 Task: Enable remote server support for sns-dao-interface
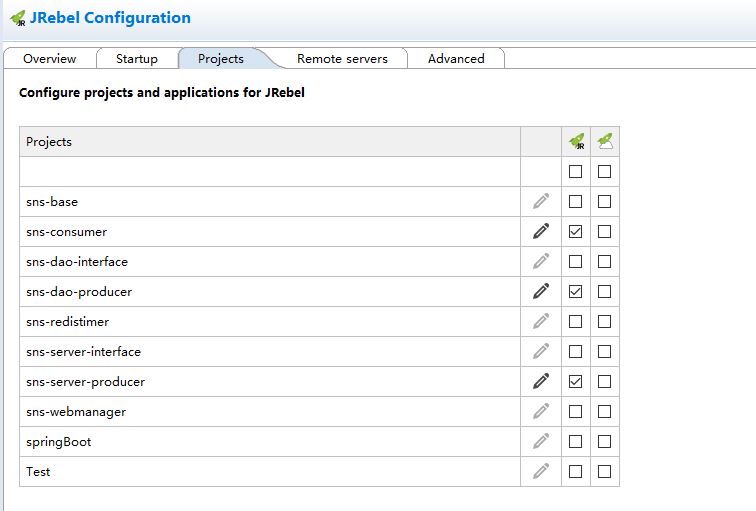(x=604, y=261)
